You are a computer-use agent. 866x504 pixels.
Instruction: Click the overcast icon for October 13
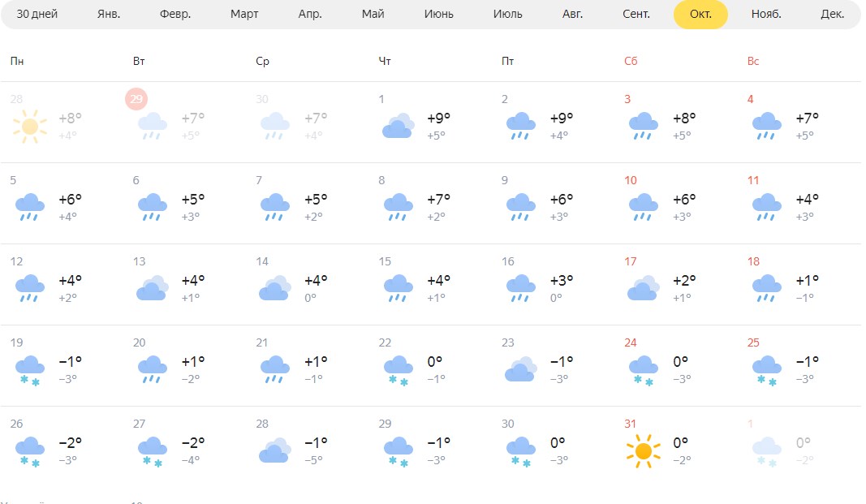153,288
